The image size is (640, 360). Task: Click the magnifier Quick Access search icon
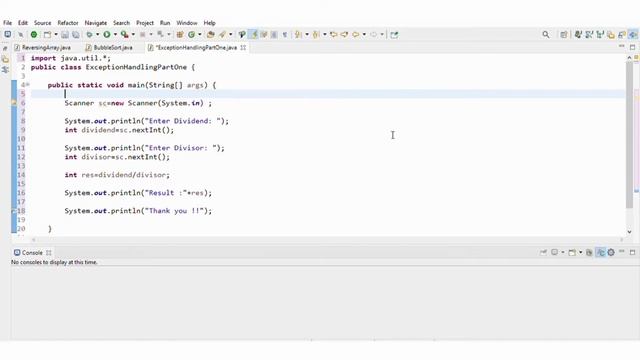point(546,35)
